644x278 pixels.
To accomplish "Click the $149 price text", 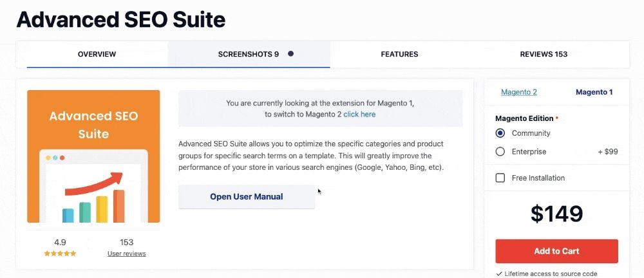I will click(x=556, y=214).
